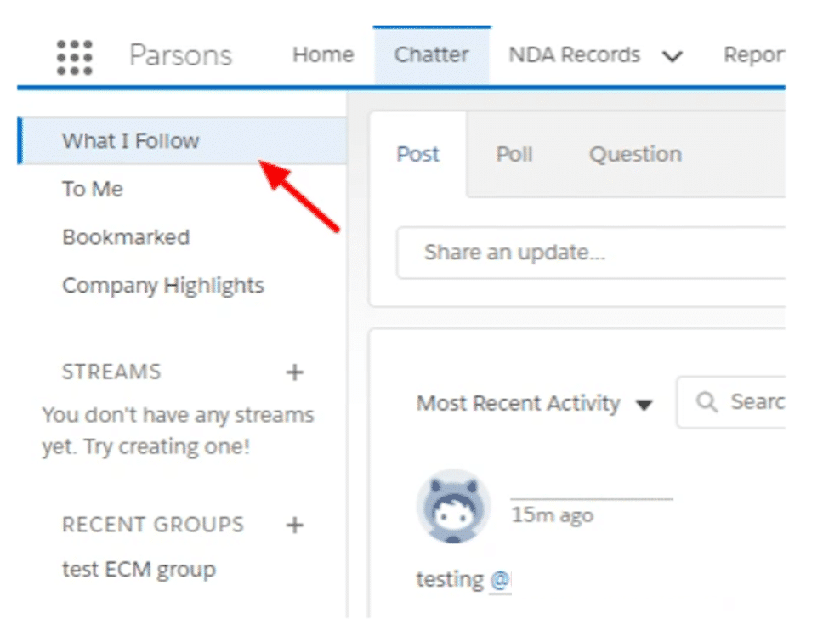The height and width of the screenshot is (642, 840).
Task: Click the @ mention link in post
Action: pyautogui.click(x=500, y=580)
